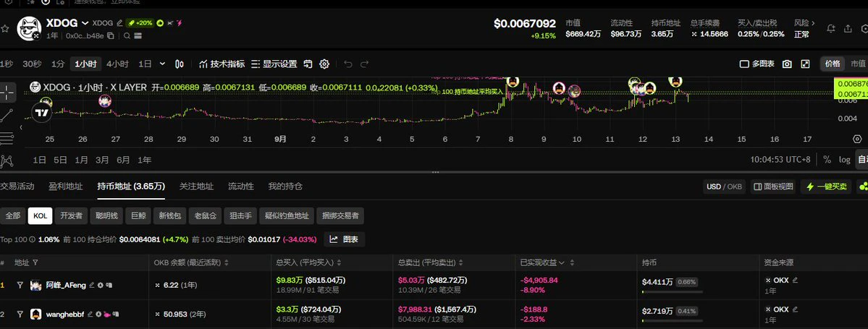Screen dimensions: 868x329
Task: Expand the chart to fullscreen
Action: point(806,64)
